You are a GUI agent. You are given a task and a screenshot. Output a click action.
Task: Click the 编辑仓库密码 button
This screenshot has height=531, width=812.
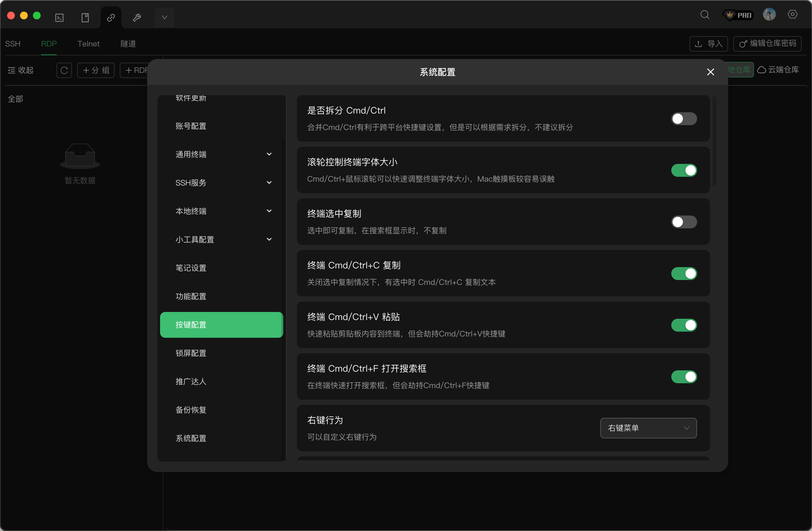tap(767, 44)
